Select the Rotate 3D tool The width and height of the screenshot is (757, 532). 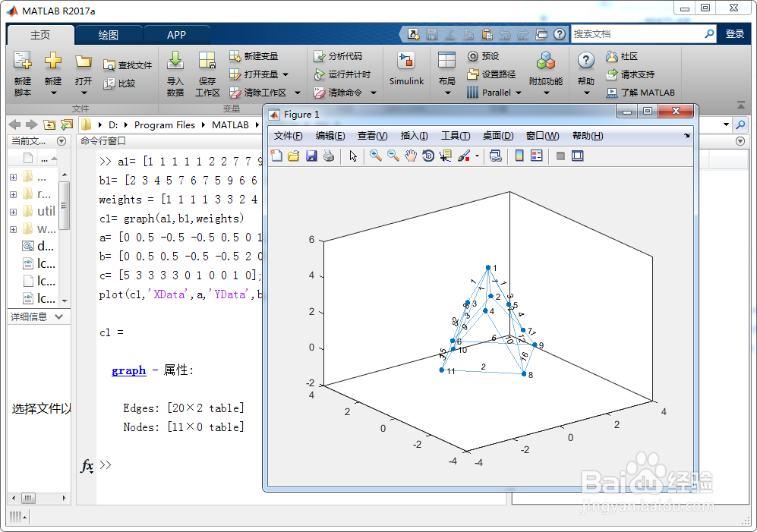point(427,156)
